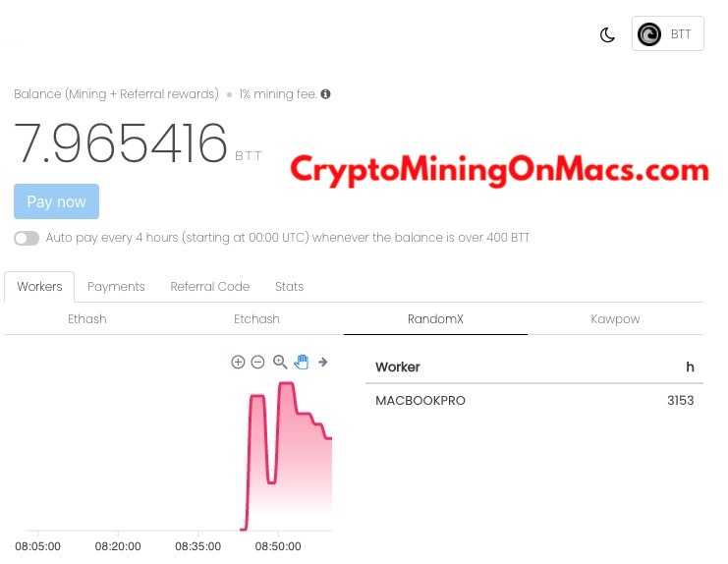Click the 3153 hashrate value

tap(680, 401)
